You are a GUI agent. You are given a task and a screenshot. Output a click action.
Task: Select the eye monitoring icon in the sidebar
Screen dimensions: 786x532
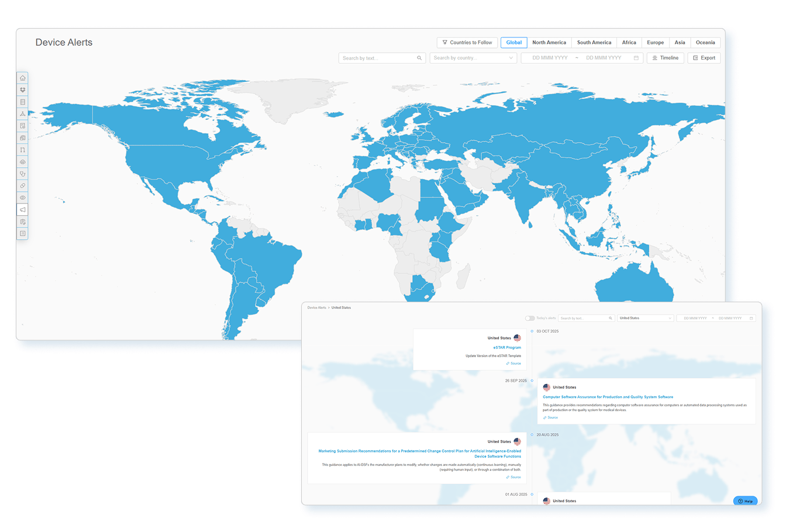click(x=22, y=198)
